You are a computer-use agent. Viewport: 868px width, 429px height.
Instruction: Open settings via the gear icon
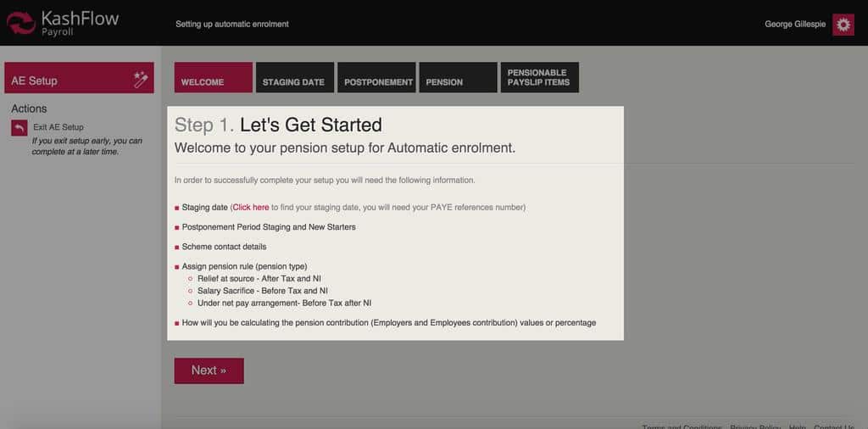[x=843, y=25]
